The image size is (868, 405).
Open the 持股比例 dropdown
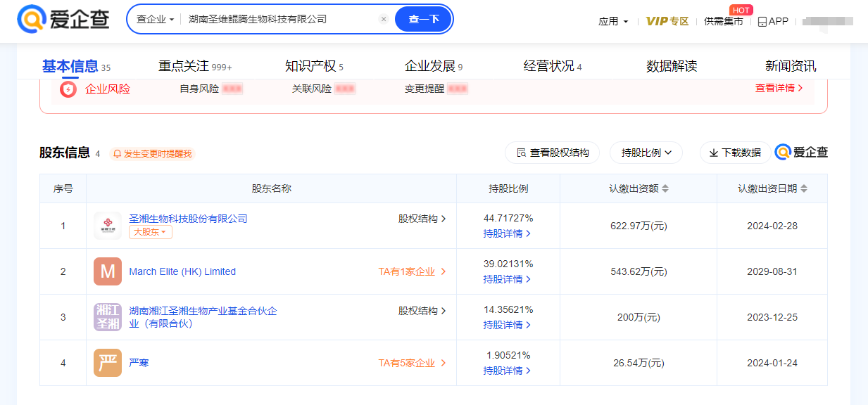pos(646,153)
